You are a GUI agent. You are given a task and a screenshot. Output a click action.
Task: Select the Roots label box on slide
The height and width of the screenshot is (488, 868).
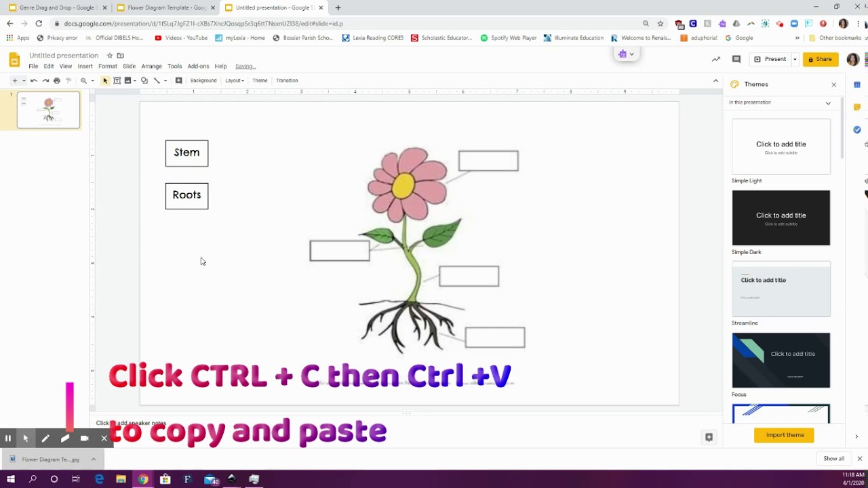click(x=187, y=196)
